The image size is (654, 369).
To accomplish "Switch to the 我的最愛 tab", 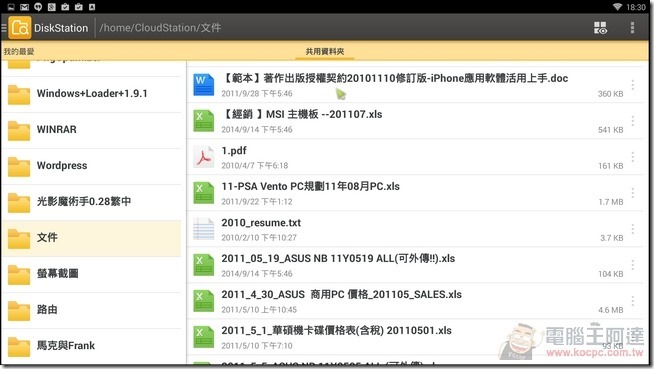I will click(19, 51).
